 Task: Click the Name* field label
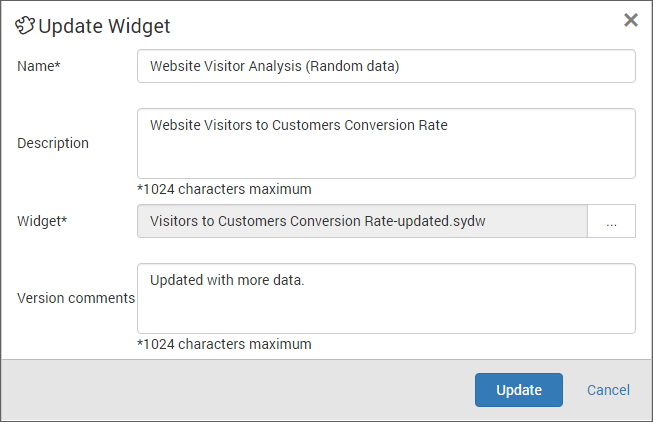[x=39, y=66]
